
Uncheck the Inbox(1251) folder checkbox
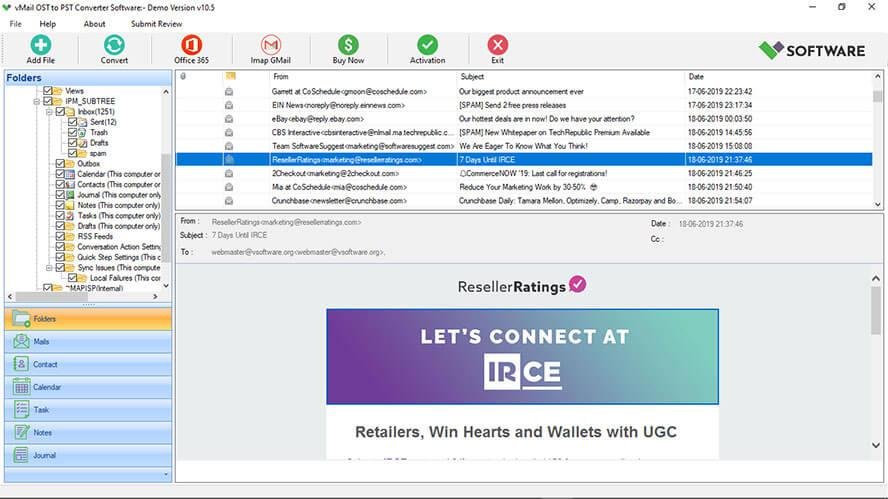point(61,112)
